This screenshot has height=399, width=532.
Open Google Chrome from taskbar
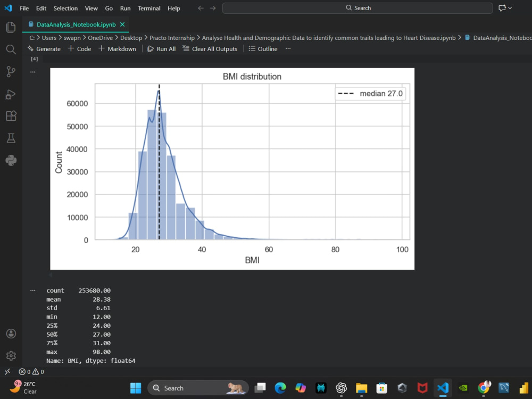coord(484,388)
